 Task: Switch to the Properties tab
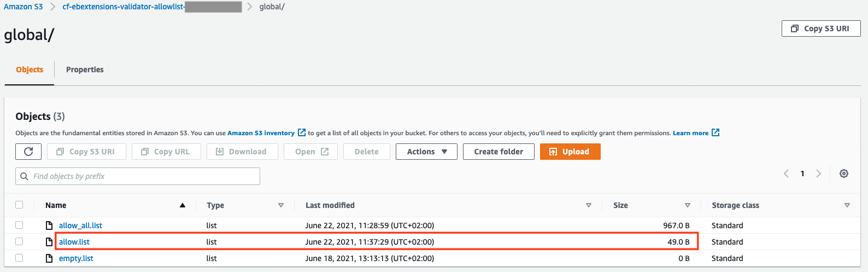pyautogui.click(x=85, y=70)
